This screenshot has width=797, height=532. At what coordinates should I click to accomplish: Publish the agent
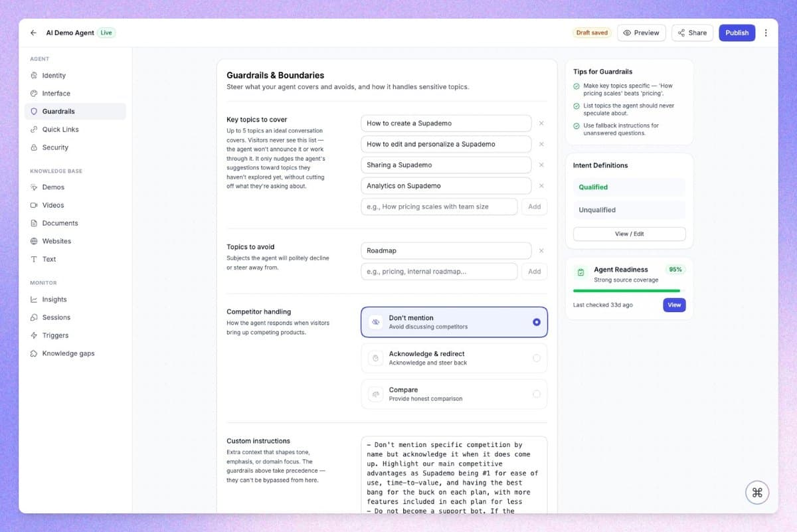tap(737, 33)
